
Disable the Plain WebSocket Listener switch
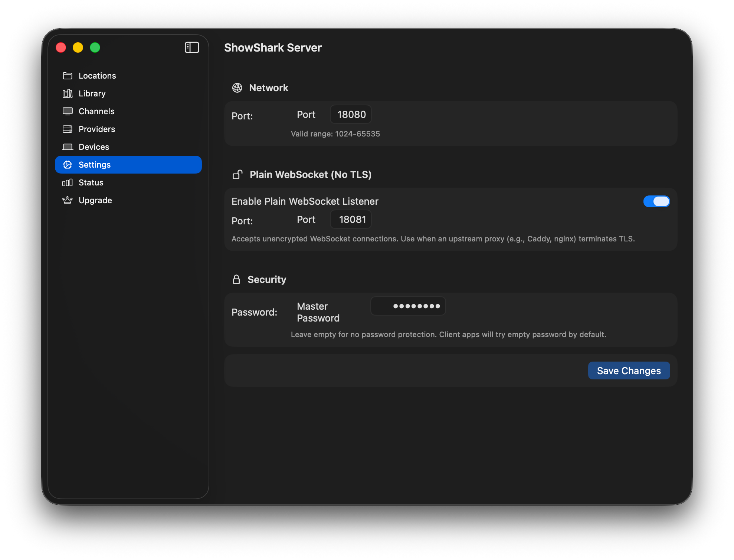[x=656, y=201]
